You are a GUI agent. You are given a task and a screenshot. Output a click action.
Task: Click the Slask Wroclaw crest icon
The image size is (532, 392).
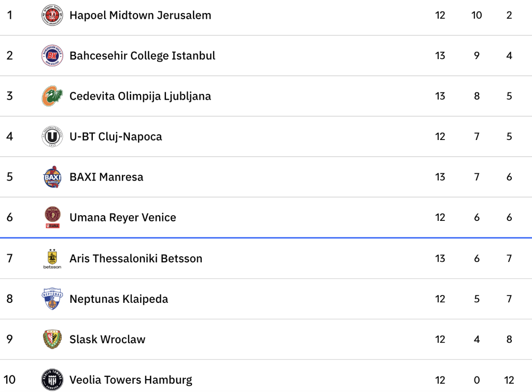pos(52,339)
